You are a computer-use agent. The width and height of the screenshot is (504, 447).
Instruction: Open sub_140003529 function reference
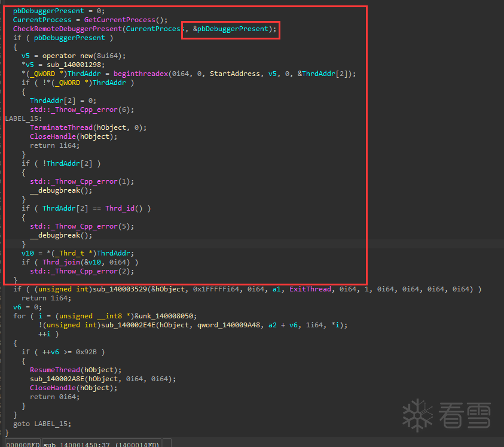(120, 289)
